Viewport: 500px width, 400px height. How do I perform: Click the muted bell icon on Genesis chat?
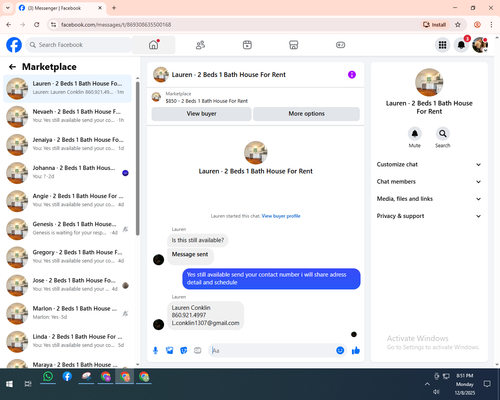pos(125,229)
